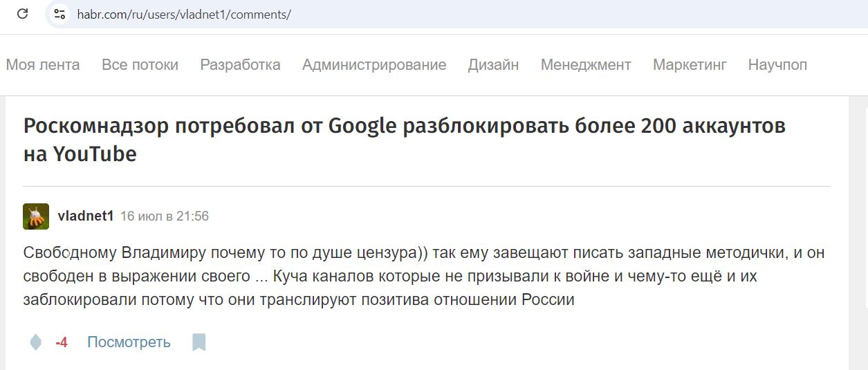868x370 pixels.
Task: Open the comment timestamp 16 июл в 21:56
Action: tap(165, 216)
